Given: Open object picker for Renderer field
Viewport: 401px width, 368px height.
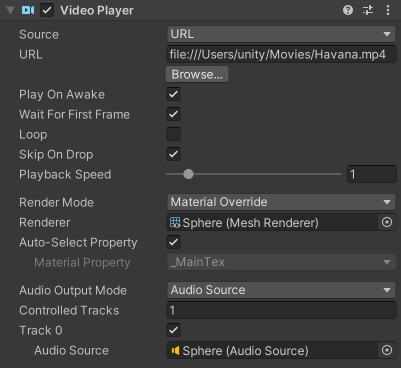Looking at the screenshot, I should point(387,222).
